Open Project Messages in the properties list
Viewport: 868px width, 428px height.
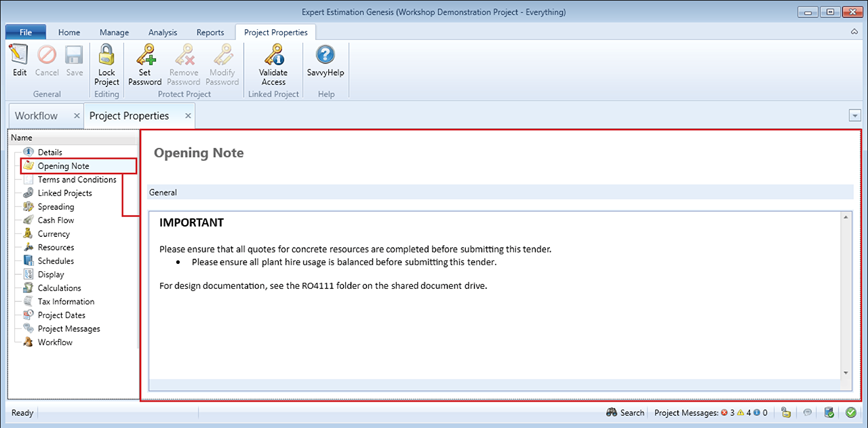tap(68, 329)
